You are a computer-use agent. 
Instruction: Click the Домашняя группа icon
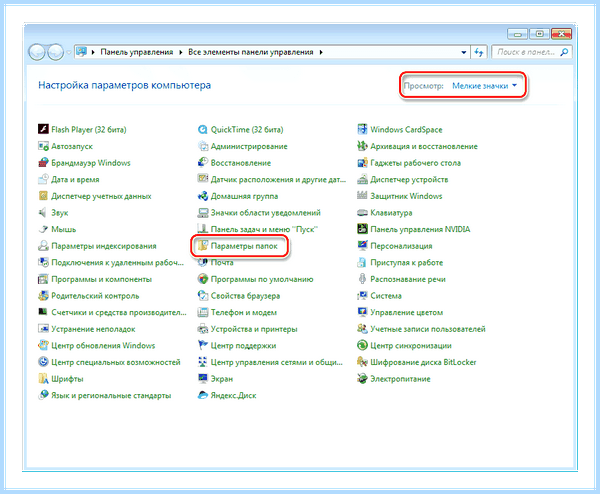point(202,196)
